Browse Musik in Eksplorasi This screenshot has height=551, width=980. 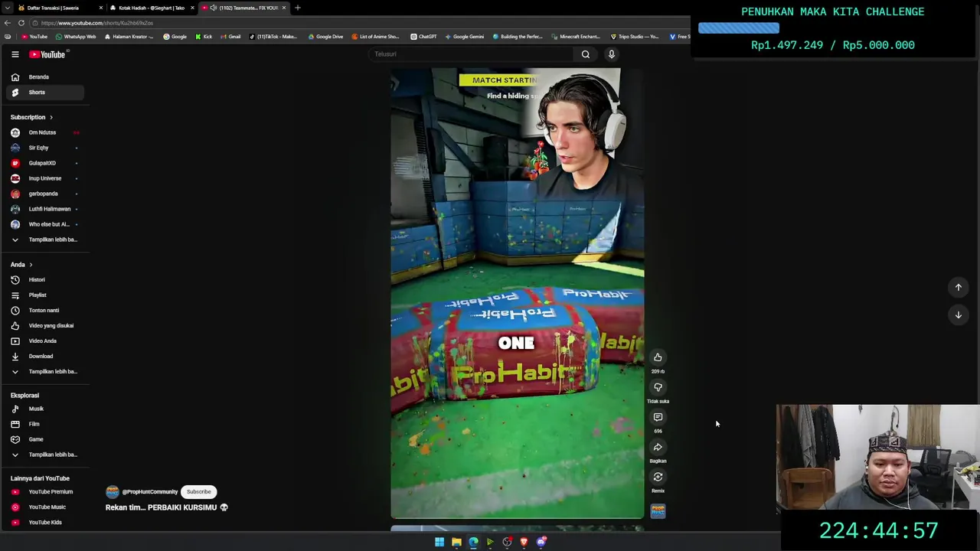(x=45, y=409)
